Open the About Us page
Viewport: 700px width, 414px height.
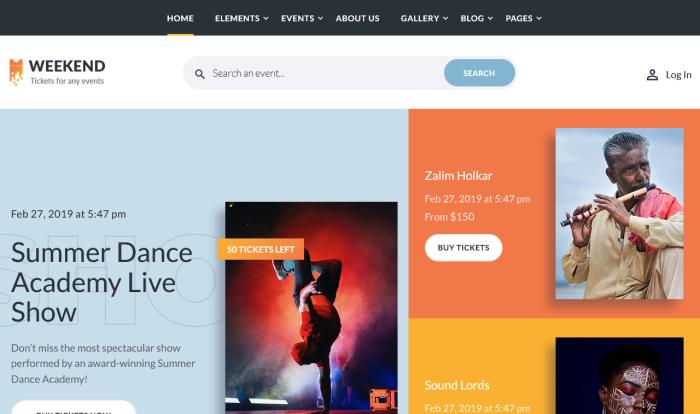(x=357, y=18)
